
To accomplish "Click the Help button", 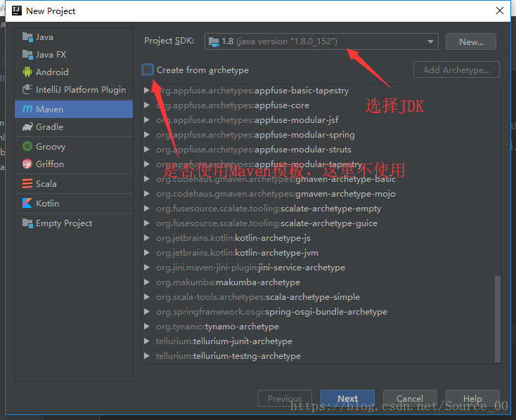I will pos(472,399).
